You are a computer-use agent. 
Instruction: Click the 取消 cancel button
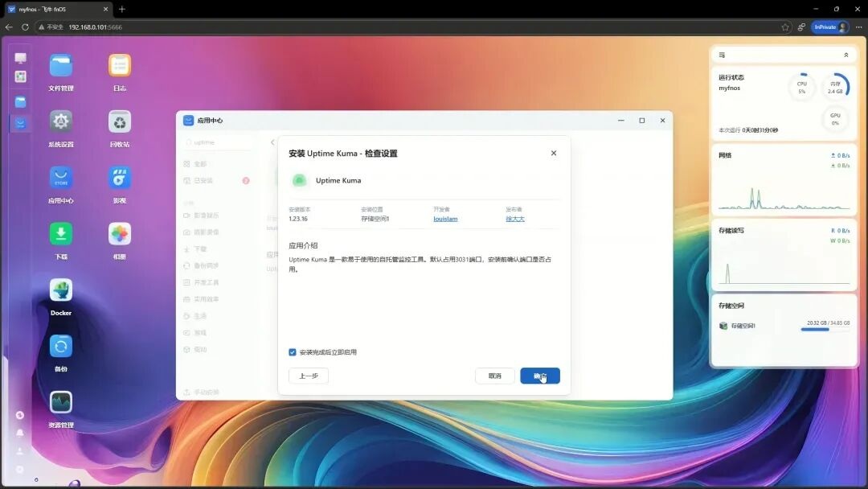point(494,376)
